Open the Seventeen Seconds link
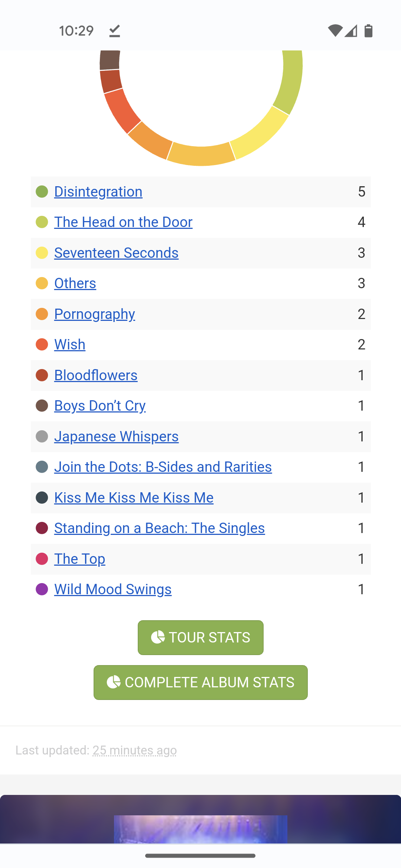Image resolution: width=401 pixels, height=868 pixels. point(116,253)
